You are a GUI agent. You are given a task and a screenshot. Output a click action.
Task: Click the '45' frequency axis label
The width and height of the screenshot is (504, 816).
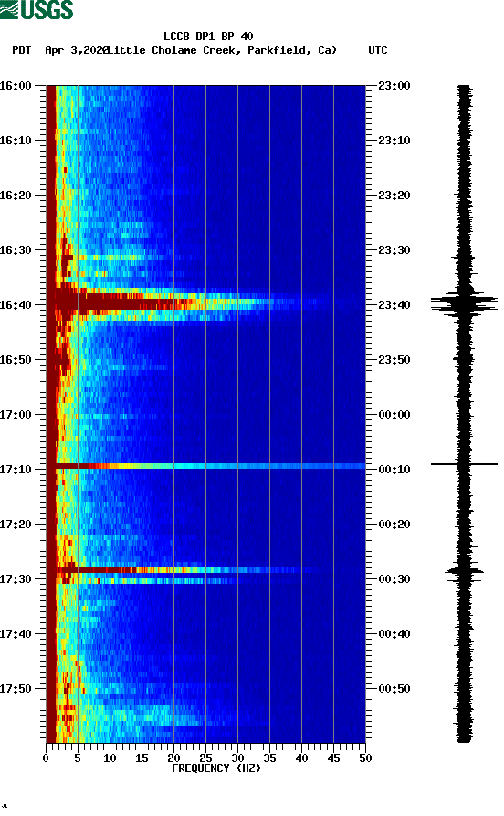click(x=334, y=758)
